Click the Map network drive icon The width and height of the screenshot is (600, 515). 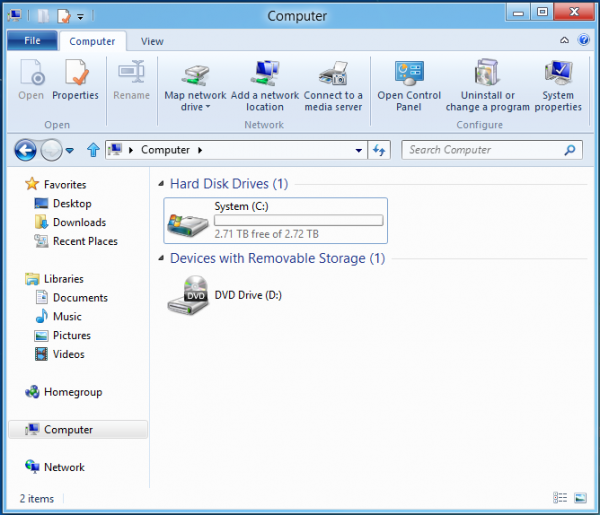pyautogui.click(x=195, y=74)
